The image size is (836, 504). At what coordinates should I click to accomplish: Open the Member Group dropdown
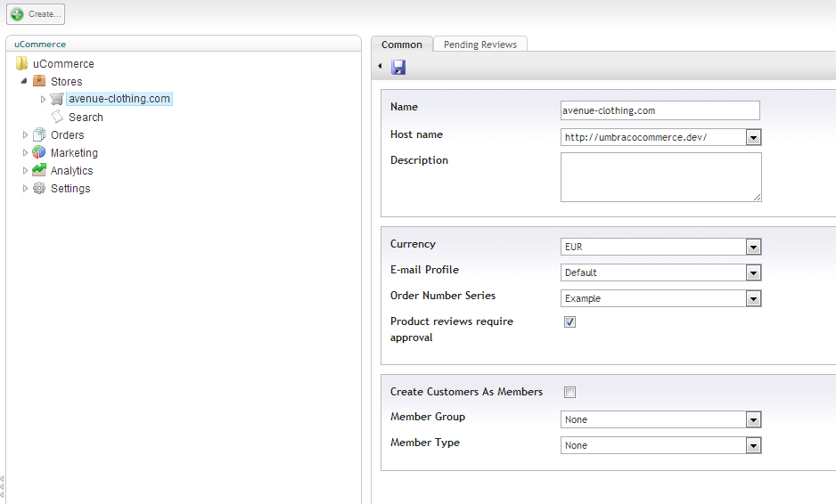point(753,419)
